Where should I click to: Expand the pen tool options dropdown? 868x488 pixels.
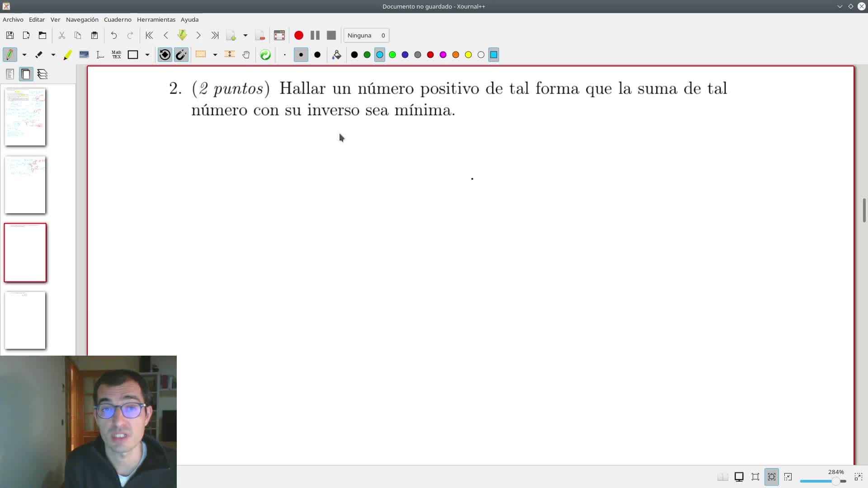click(x=24, y=55)
